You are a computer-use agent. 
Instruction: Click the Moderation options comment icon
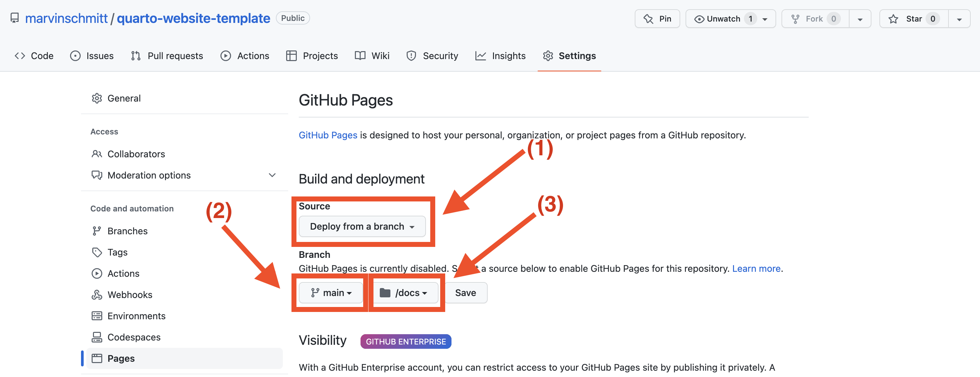[97, 175]
